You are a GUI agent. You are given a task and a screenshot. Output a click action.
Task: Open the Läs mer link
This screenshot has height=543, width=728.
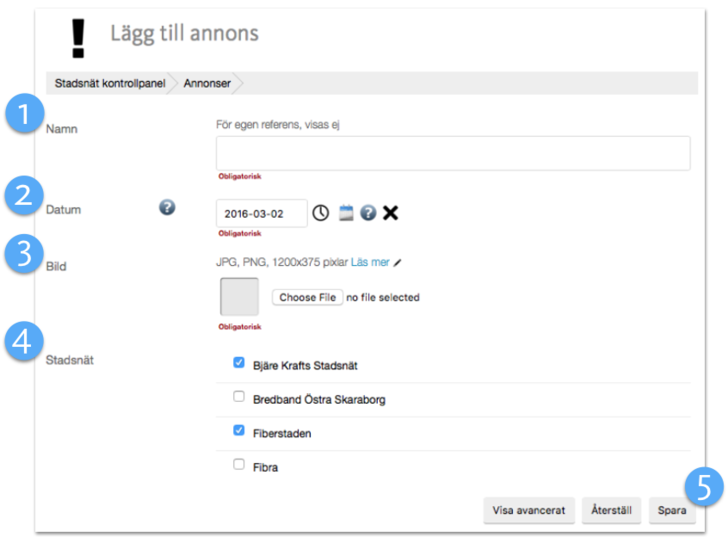tap(370, 263)
